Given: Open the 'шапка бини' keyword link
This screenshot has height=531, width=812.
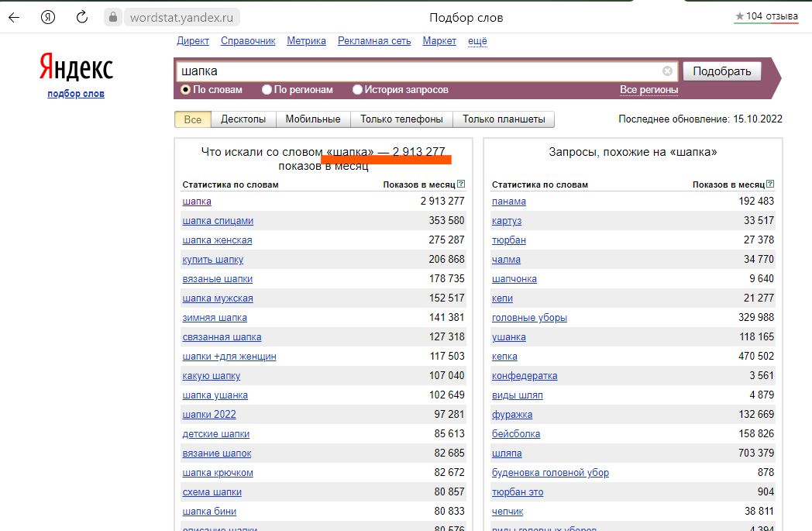Looking at the screenshot, I should [209, 512].
